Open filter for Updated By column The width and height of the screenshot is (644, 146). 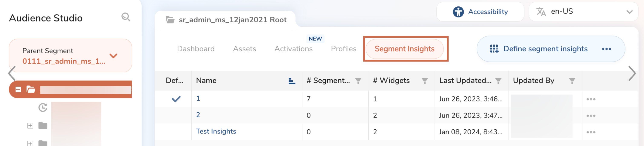click(572, 81)
